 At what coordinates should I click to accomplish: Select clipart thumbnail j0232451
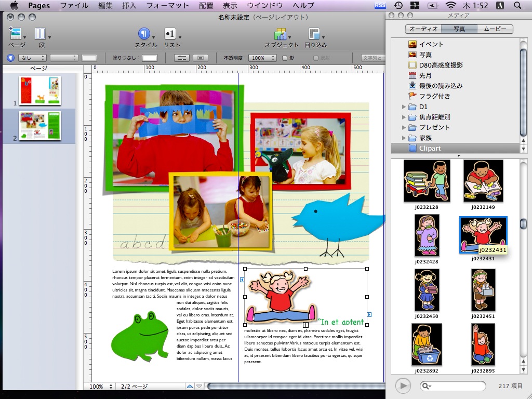pyautogui.click(x=483, y=290)
